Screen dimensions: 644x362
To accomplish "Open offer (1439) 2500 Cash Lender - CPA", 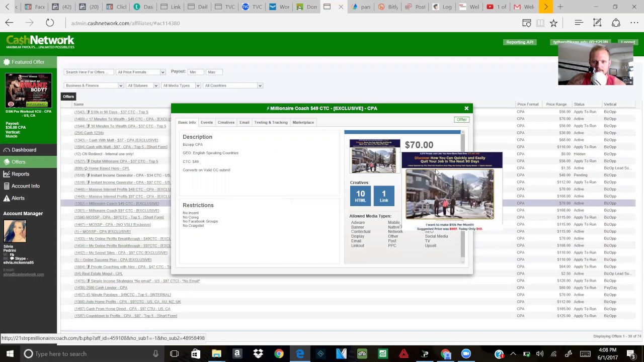I will point(101,288).
